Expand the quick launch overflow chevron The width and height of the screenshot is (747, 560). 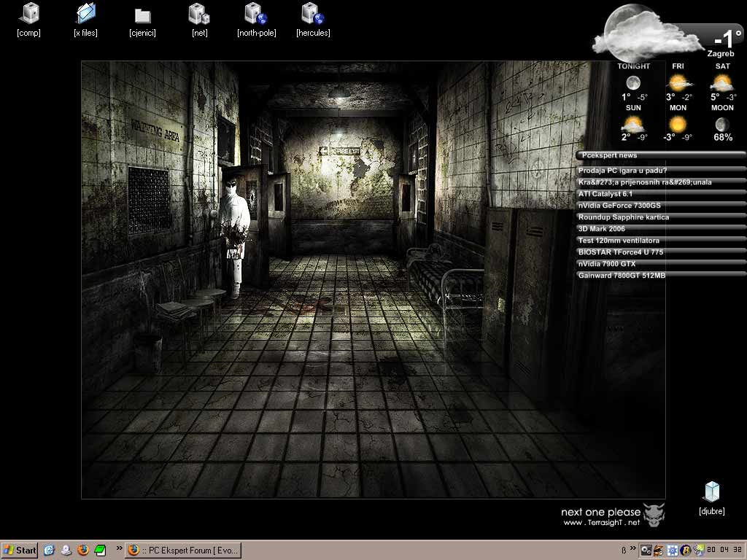tap(119, 548)
